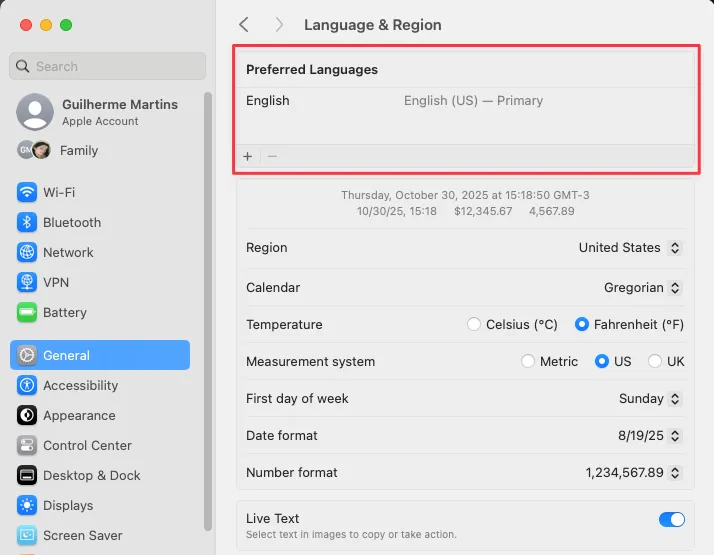Toggle the Live Text switch

(672, 519)
